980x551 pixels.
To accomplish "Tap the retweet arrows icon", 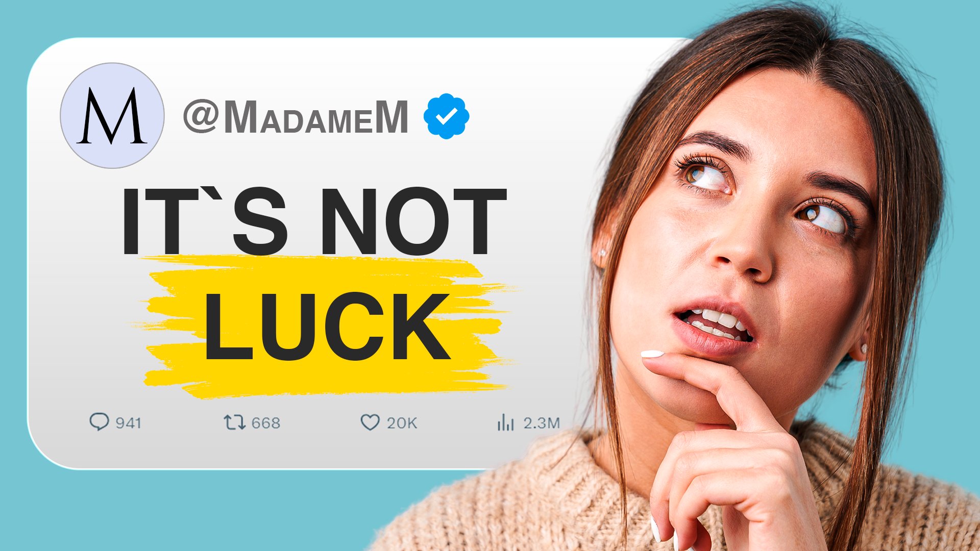I will click(234, 422).
